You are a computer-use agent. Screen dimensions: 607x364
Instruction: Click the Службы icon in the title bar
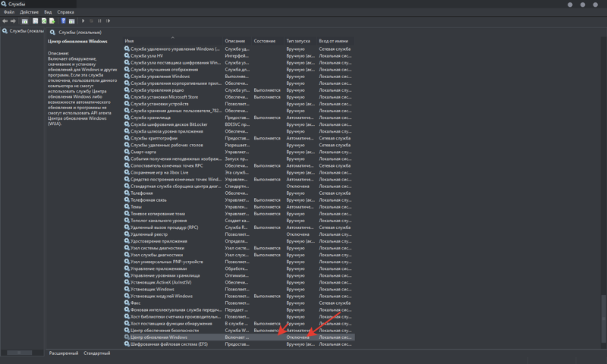4,4
